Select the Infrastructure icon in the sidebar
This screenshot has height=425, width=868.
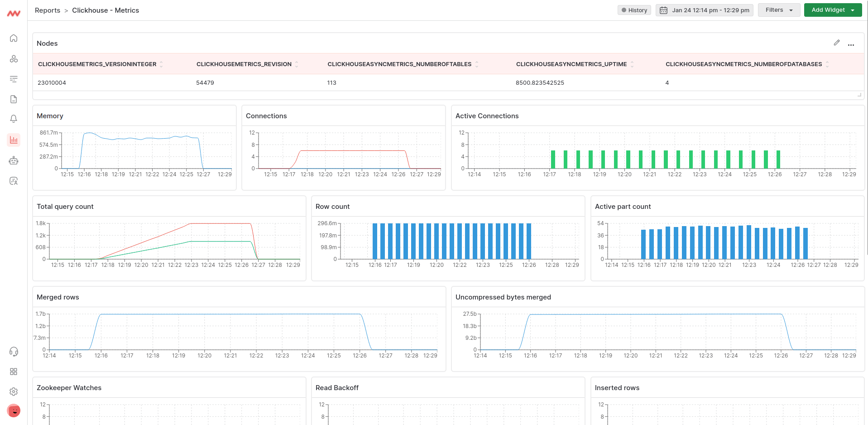pos(14,59)
